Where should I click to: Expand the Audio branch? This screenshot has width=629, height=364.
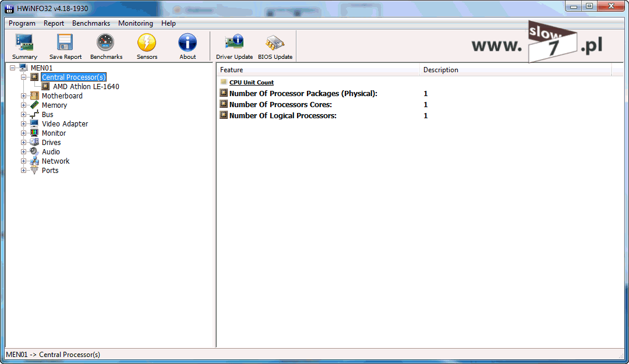24,151
